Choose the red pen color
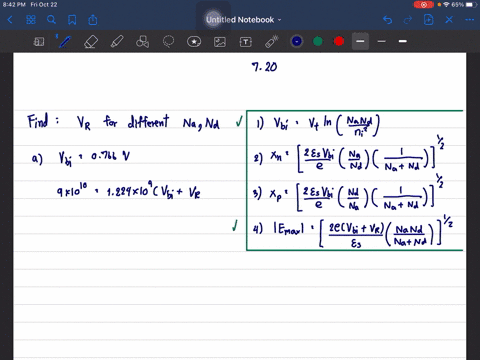The height and width of the screenshot is (360, 480). [339, 41]
